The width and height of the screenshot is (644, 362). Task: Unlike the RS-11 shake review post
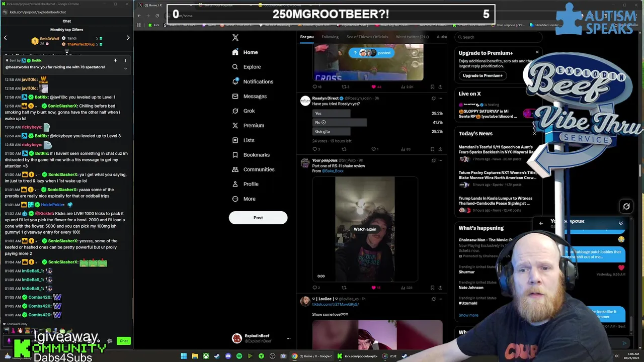point(374,288)
